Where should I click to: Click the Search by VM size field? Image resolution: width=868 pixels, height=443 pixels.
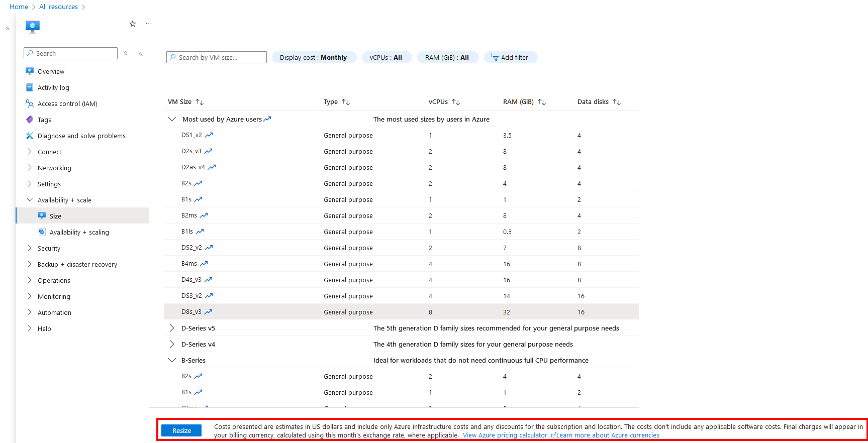point(217,57)
